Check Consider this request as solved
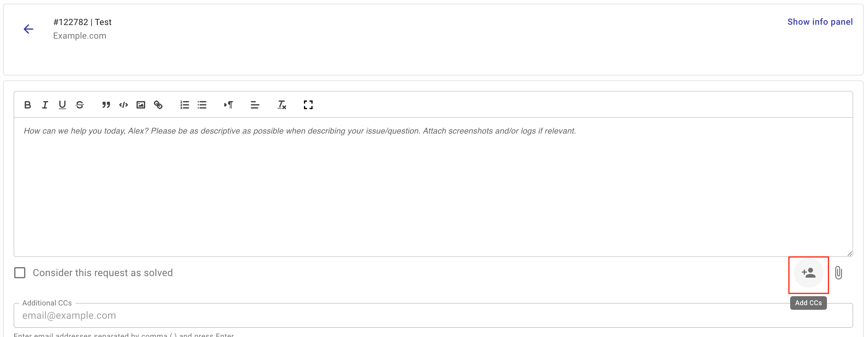The height and width of the screenshot is (337, 868). click(x=20, y=273)
